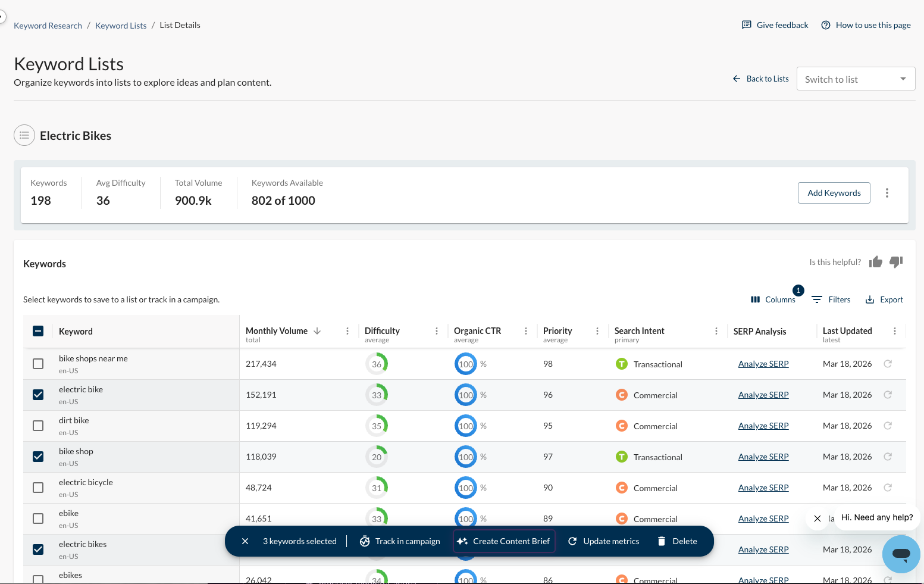Open the Columns selector
Image resolution: width=924 pixels, height=584 pixels.
point(773,299)
